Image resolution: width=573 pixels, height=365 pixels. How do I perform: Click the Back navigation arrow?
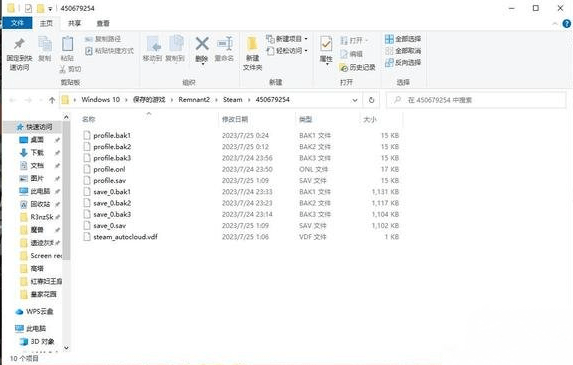12,100
